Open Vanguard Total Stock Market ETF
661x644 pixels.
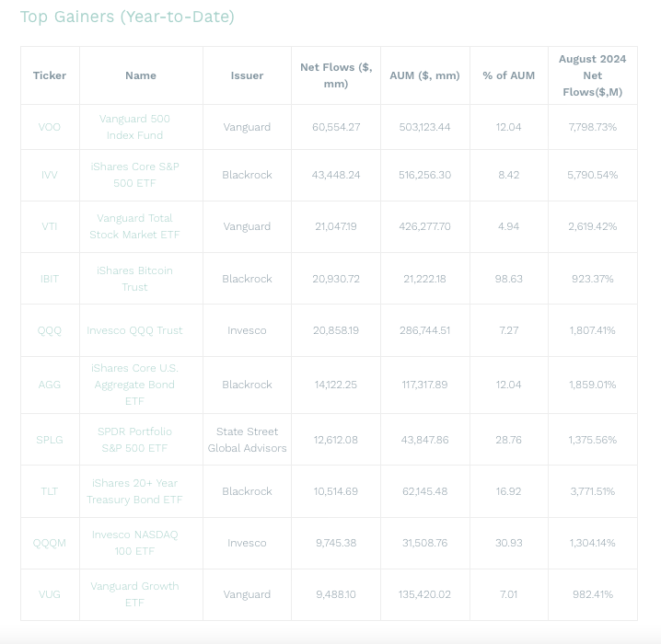134,226
